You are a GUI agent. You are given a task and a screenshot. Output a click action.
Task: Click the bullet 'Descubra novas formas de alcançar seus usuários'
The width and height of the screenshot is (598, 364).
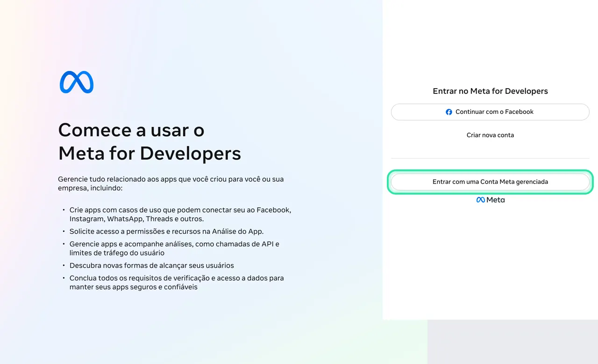(x=152, y=266)
